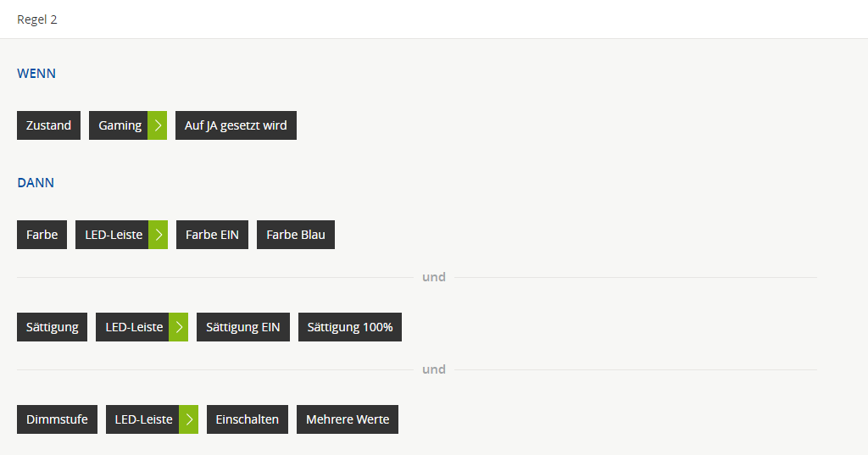Open LED-Leiste device in Sättigung row
This screenshot has width=868, height=455.
133,327
